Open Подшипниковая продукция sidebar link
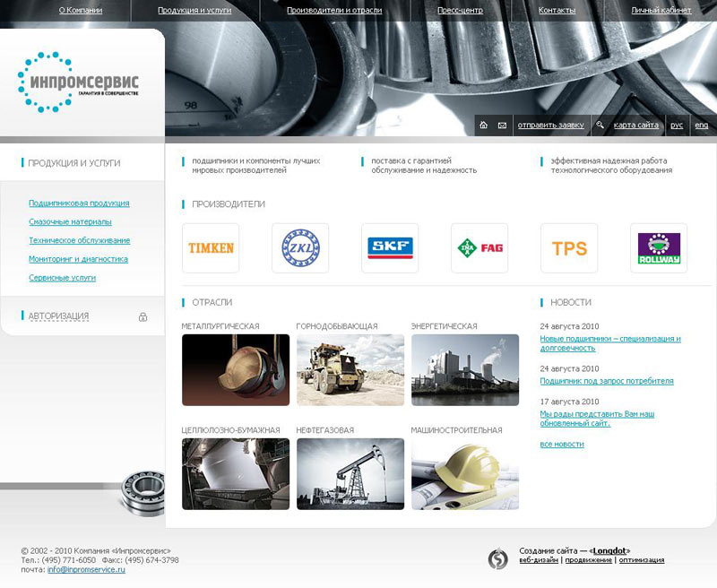 (79, 203)
